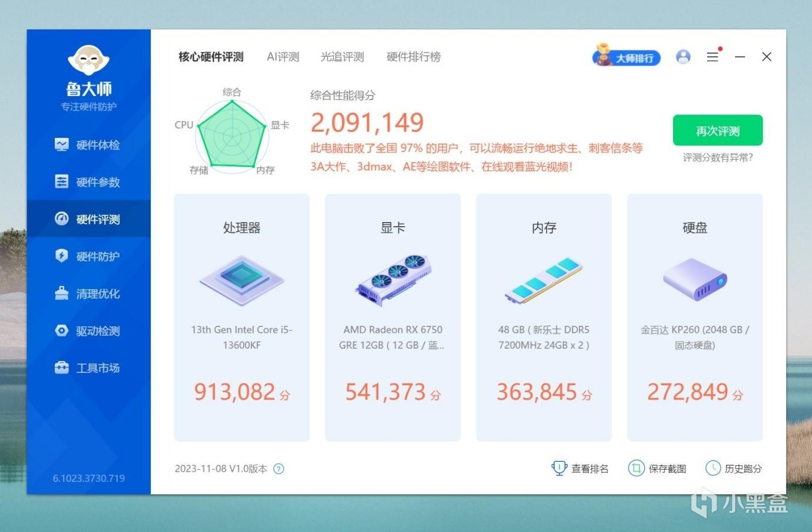Open 硬件防护 in the sidebar
812x532 pixels.
(x=88, y=256)
